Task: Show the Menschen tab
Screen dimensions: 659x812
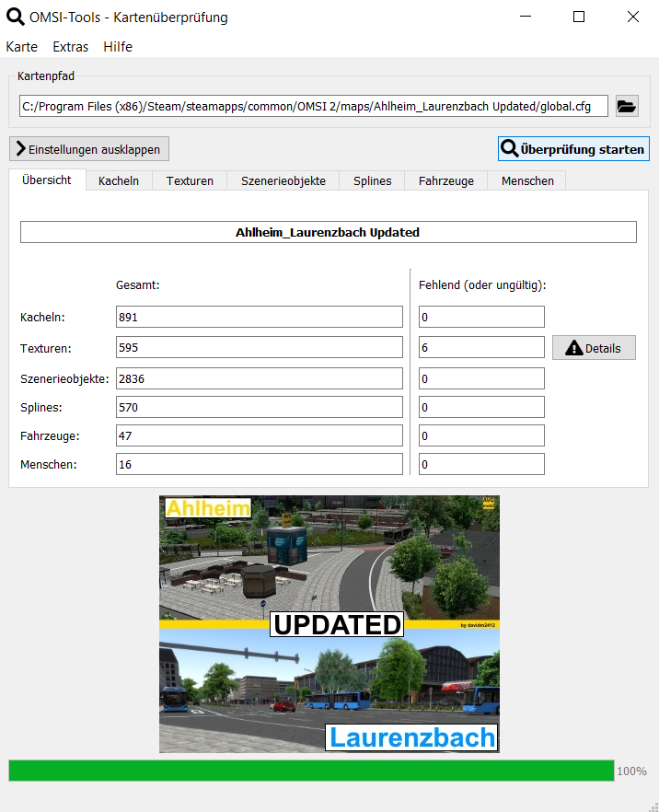Action: 527,181
